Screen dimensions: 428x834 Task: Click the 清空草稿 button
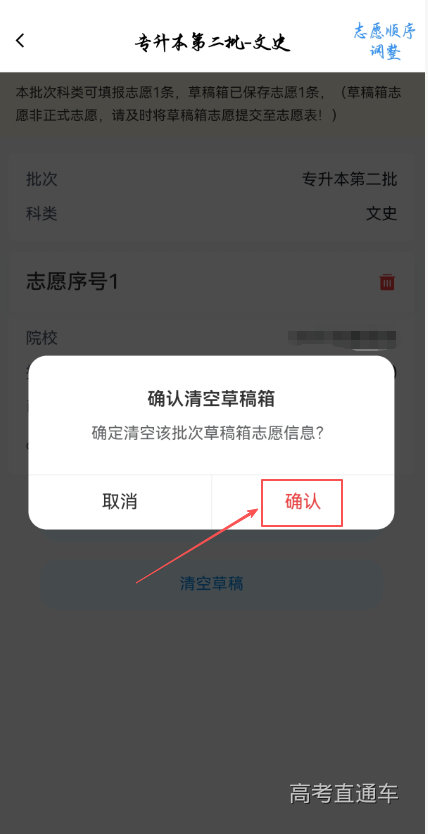[x=212, y=584]
